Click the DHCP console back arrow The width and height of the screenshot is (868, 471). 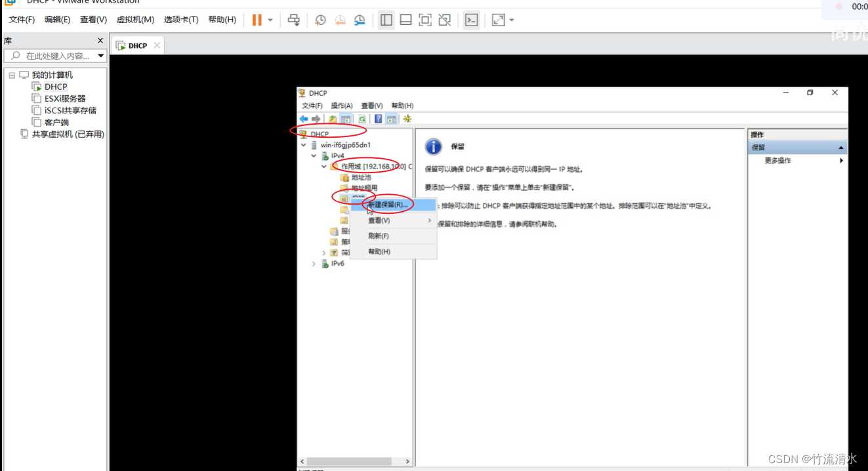tap(304, 119)
